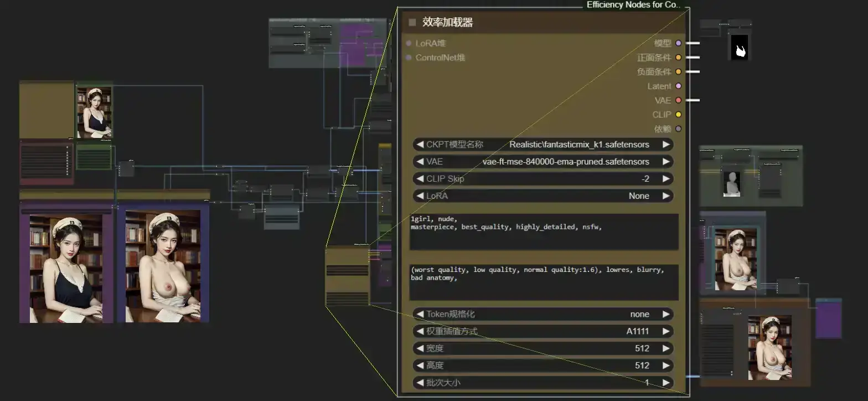Click the 负面条件 output port
Viewport: 868px width, 401px height.
[x=678, y=72]
